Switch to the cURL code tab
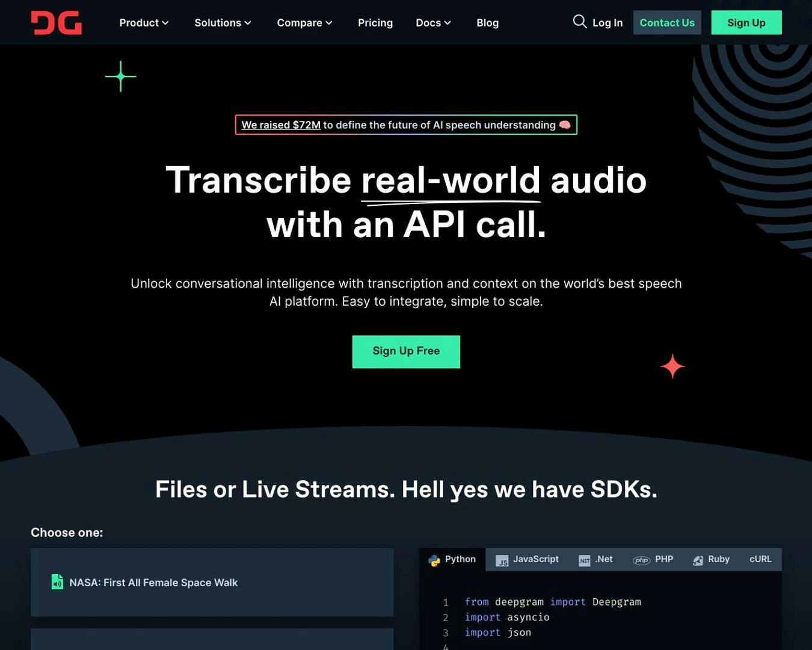Screen dimensions: 812x650 click(x=760, y=559)
